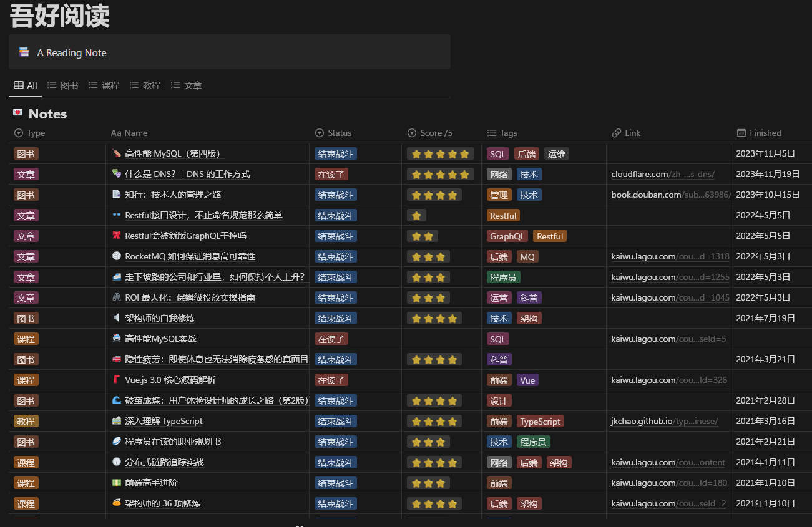This screenshot has height=527, width=812.
Task: Switch to the 课程 view tab
Action: [104, 85]
